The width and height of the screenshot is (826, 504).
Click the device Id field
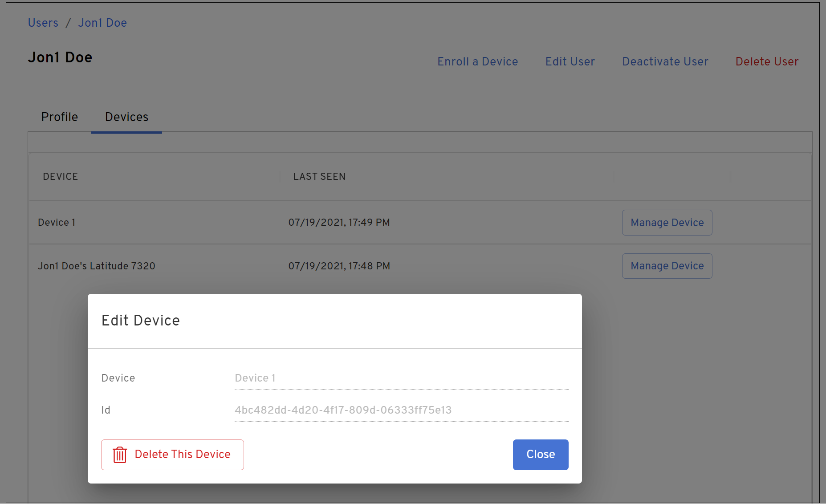(401, 410)
